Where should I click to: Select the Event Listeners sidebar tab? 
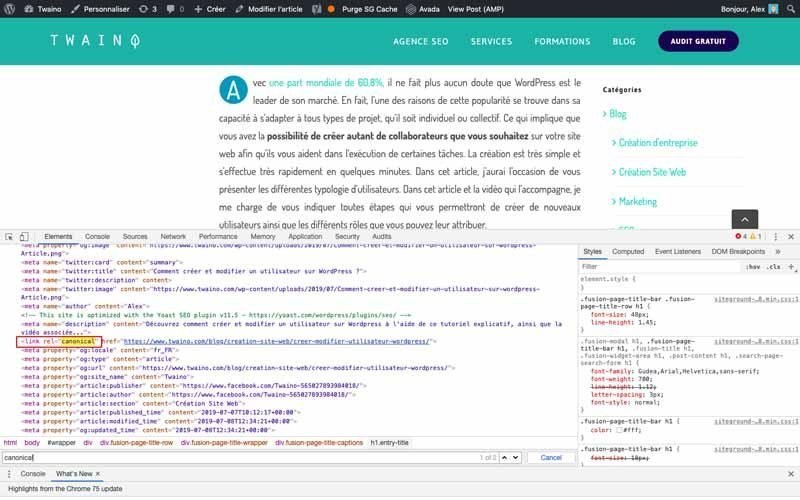(x=678, y=252)
